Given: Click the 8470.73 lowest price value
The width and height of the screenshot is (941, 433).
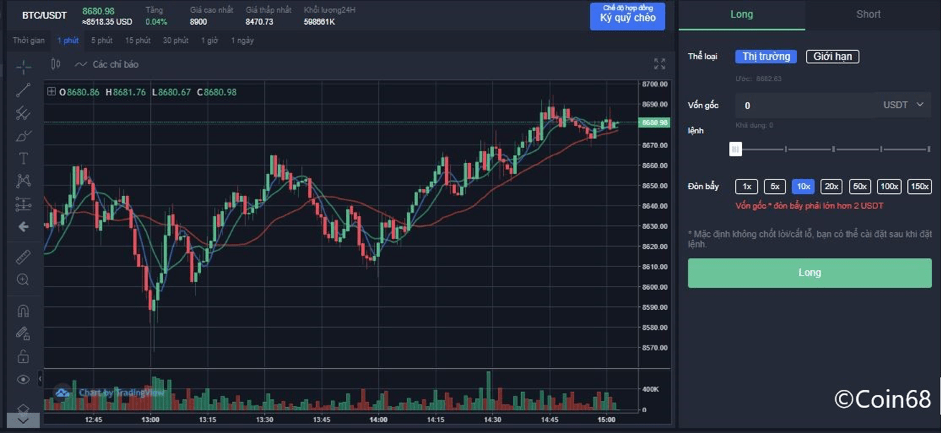Looking at the screenshot, I should coord(259,22).
